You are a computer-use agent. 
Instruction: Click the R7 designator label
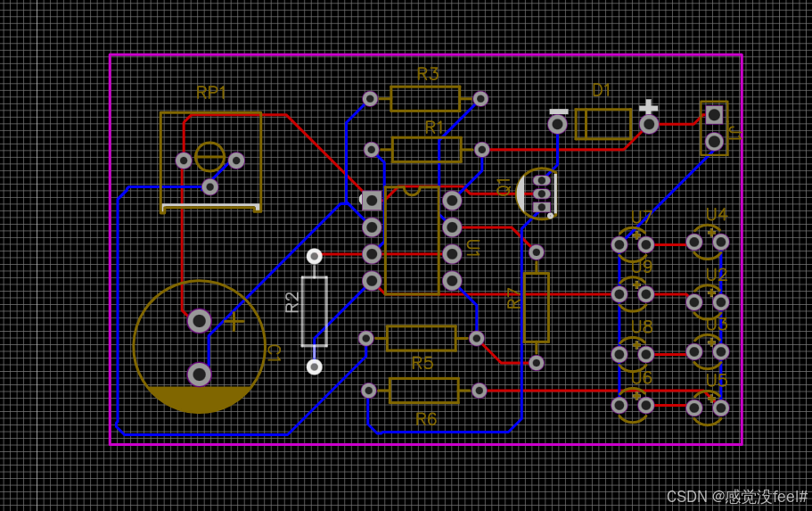[x=513, y=299]
